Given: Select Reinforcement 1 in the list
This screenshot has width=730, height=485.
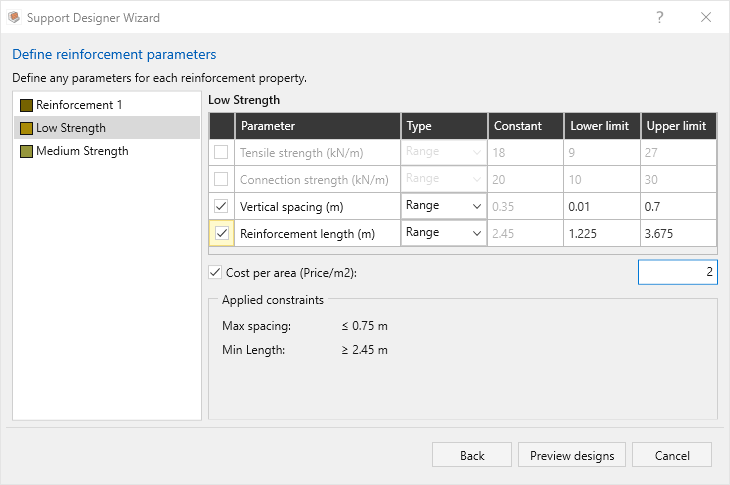Looking at the screenshot, I should [x=107, y=105].
